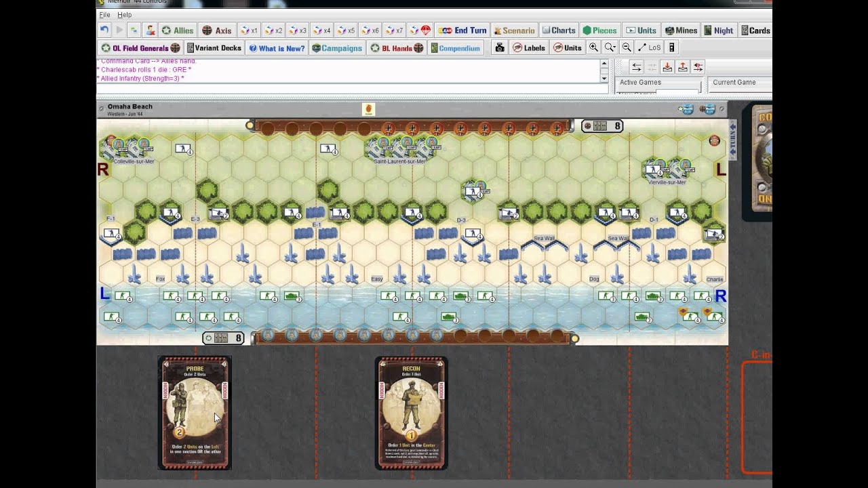Open the File menu
Image resolution: width=868 pixels, height=488 pixels.
[104, 14]
